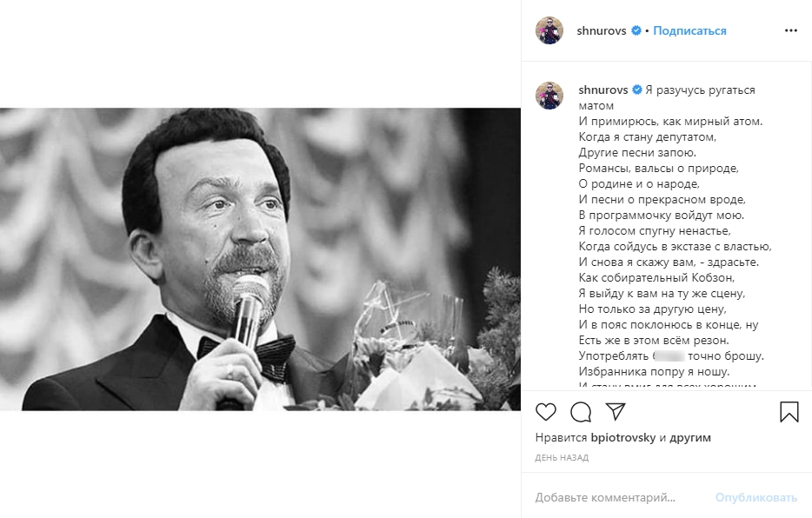The height and width of the screenshot is (518, 812).
Task: Open comments via the speech bubble icon
Action: click(581, 412)
